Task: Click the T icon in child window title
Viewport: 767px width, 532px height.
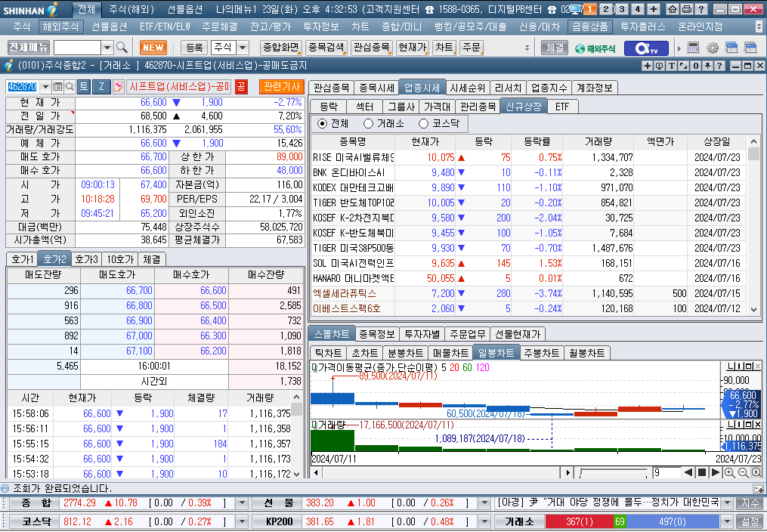Action: [671, 66]
